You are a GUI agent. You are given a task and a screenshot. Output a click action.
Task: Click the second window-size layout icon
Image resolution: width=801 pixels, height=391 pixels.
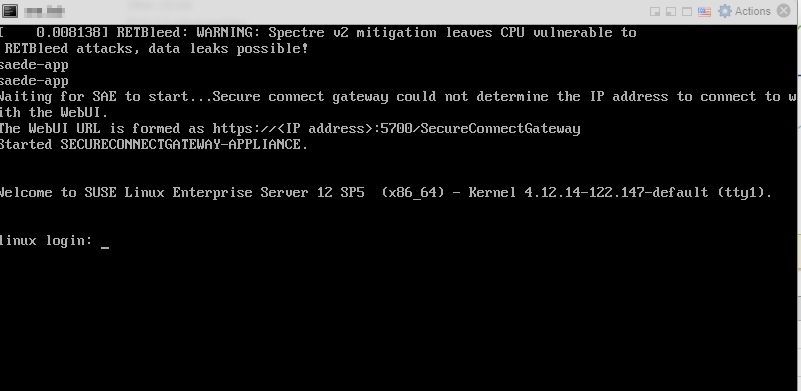pos(670,12)
